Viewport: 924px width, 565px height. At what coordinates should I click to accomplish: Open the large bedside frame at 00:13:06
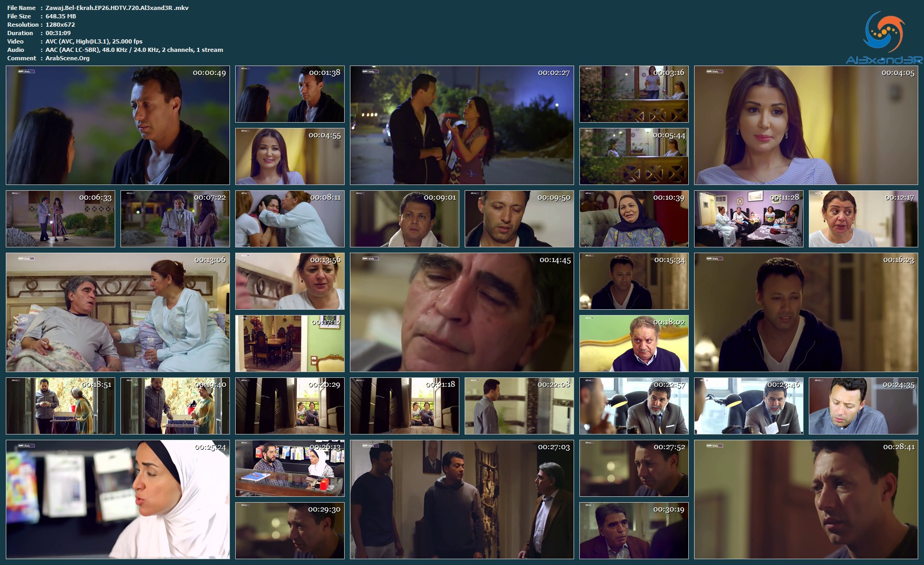pos(118,312)
